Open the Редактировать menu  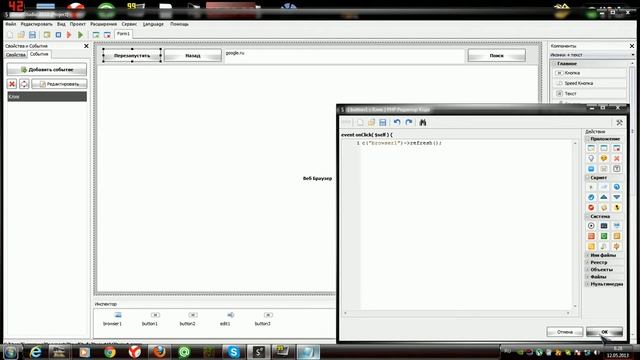pyautogui.click(x=37, y=24)
